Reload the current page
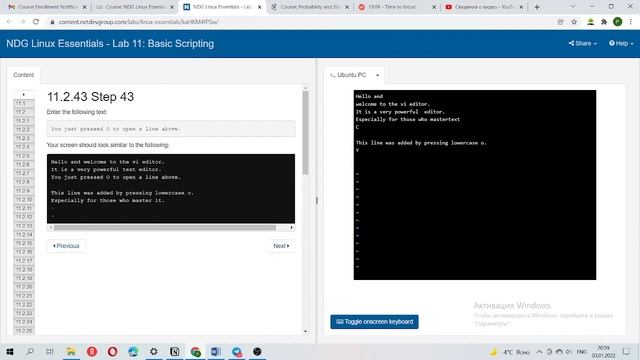Screen dimensions: 640x360 (36, 22)
